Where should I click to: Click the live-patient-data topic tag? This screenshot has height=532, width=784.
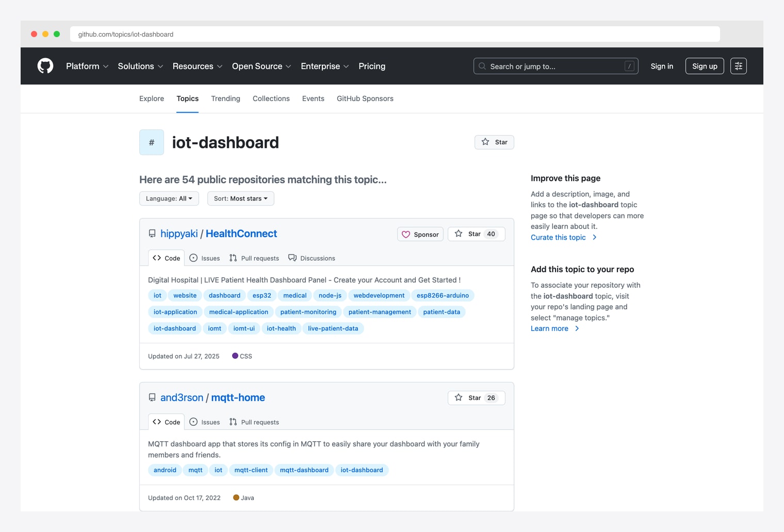coord(333,328)
